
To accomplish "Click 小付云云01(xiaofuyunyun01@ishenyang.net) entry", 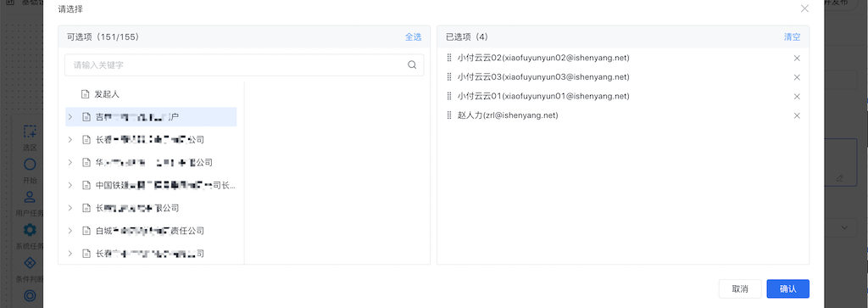I will (x=543, y=97).
